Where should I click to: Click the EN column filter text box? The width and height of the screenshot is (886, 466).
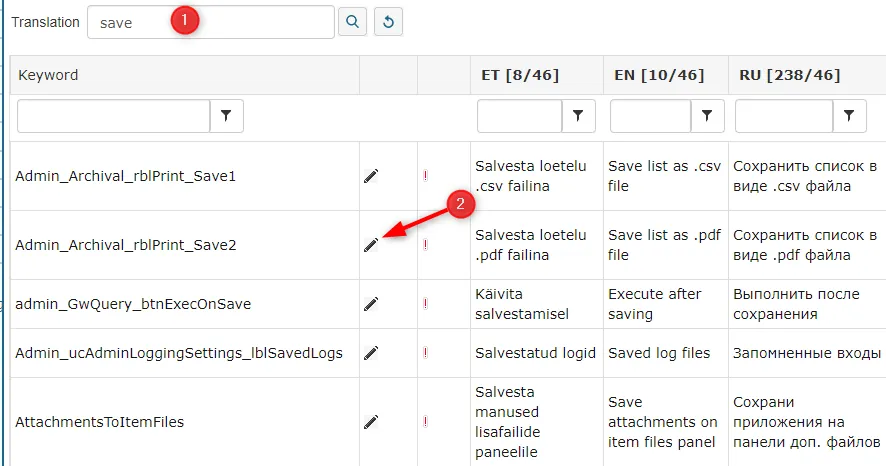(x=651, y=116)
